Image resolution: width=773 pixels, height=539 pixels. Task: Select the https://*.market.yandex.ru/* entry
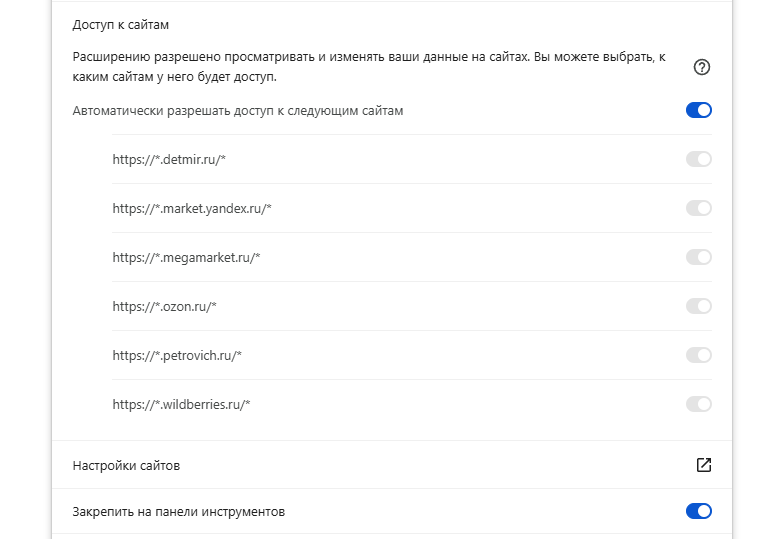pos(192,208)
